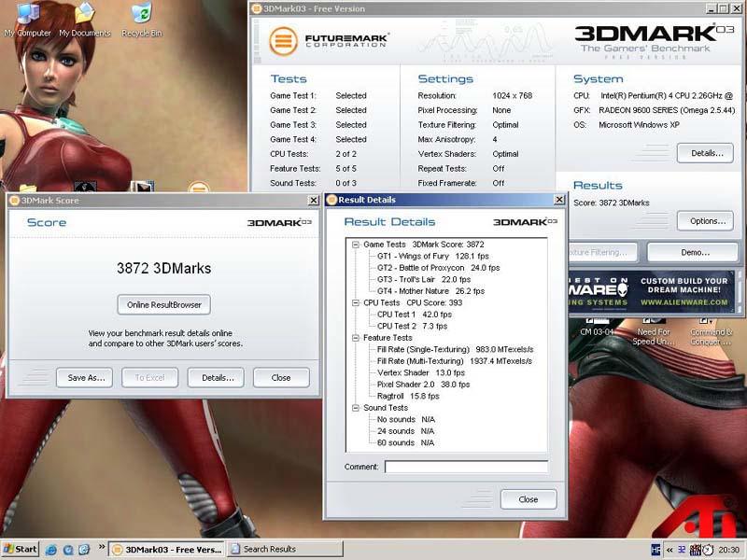
Task: Open the My Computer desktop icon
Action: point(27,16)
